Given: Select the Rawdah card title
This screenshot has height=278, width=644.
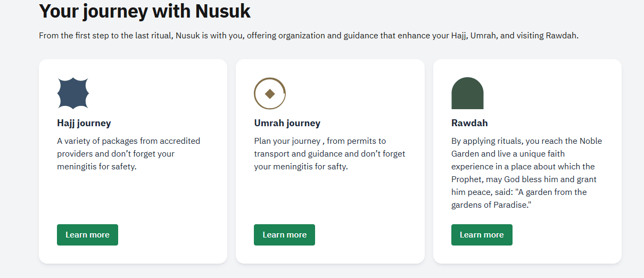Looking at the screenshot, I should tap(469, 123).
